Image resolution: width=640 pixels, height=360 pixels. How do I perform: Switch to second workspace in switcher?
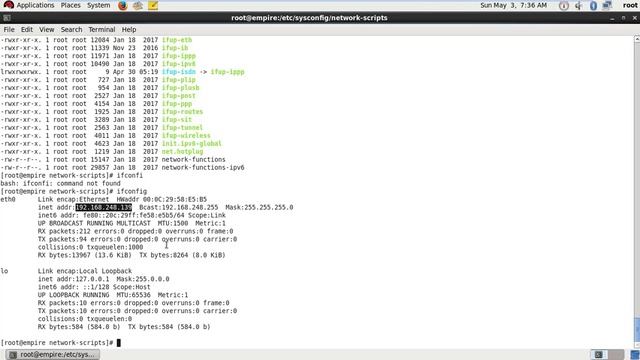pyautogui.click(x=616, y=354)
